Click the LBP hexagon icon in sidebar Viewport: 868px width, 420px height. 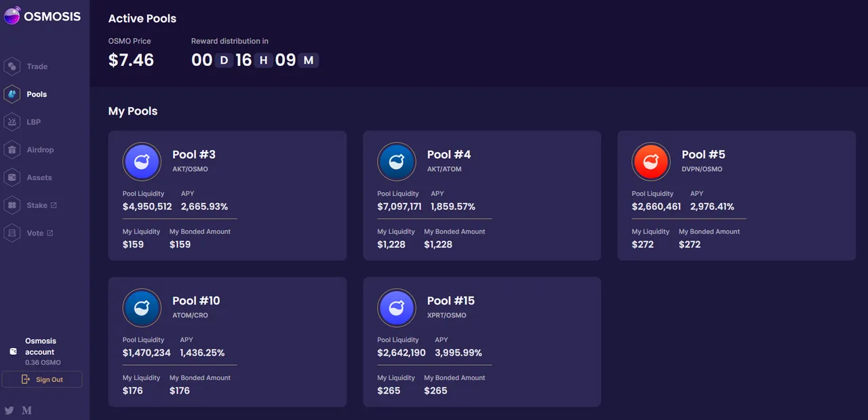pos(12,122)
